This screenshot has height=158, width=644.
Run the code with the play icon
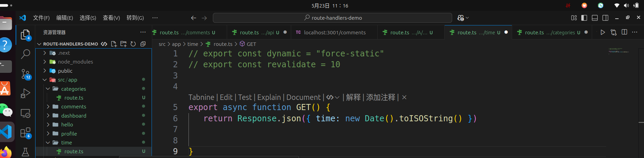coord(603,32)
